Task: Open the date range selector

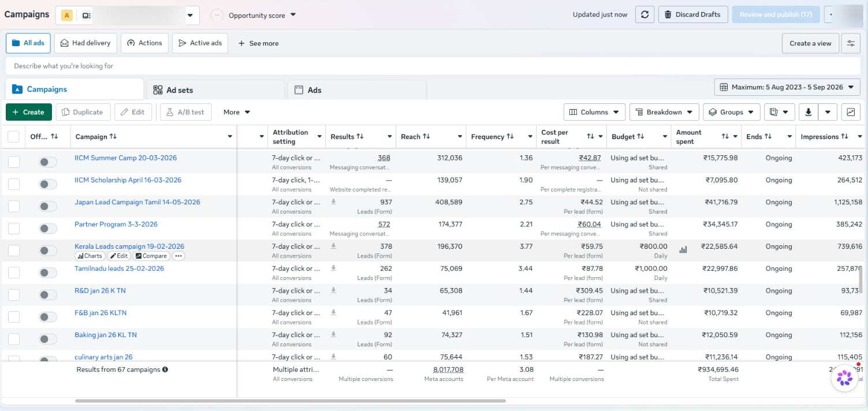Action: [x=787, y=87]
